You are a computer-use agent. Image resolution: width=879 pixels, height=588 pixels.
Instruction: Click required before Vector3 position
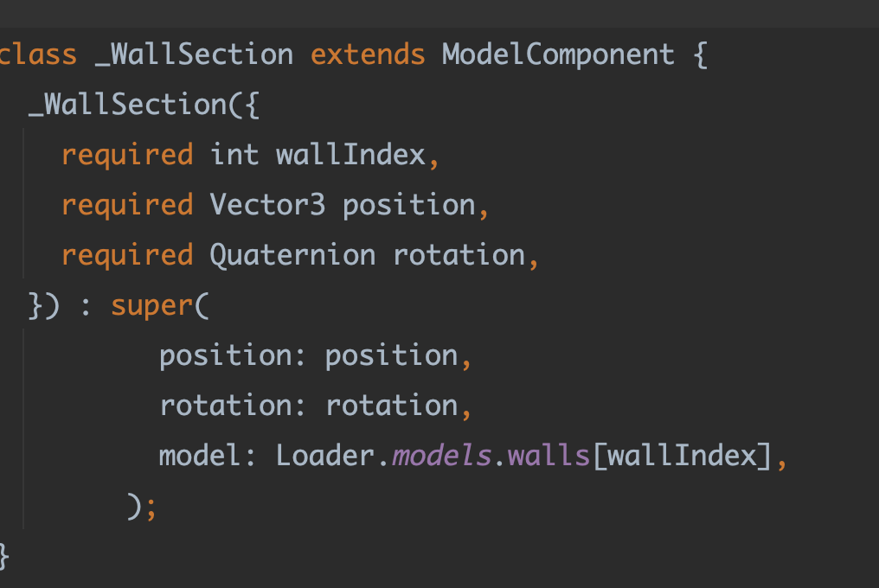point(127,205)
